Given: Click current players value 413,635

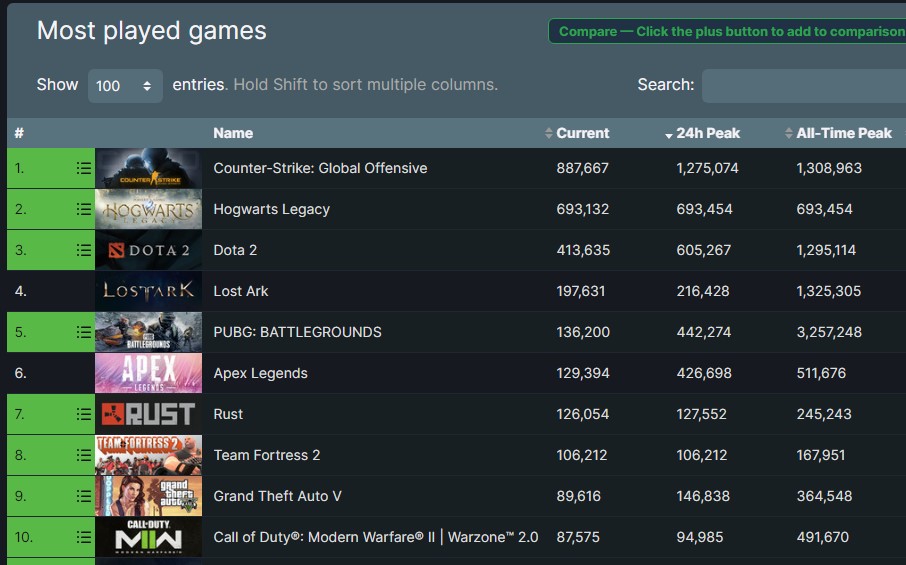Looking at the screenshot, I should (583, 250).
